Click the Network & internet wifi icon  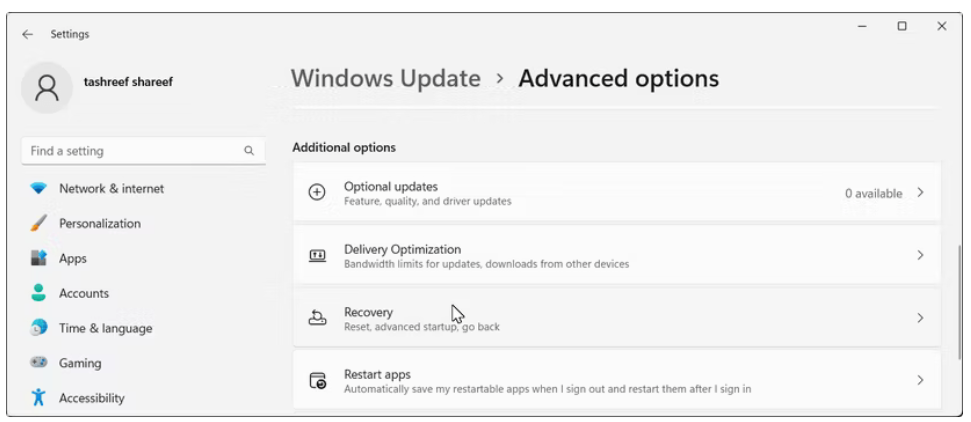point(39,189)
